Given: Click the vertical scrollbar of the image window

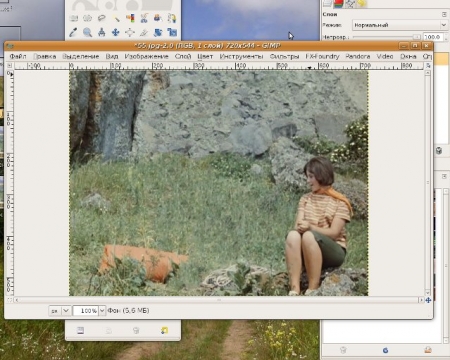Looking at the screenshot, I should click(x=428, y=183).
